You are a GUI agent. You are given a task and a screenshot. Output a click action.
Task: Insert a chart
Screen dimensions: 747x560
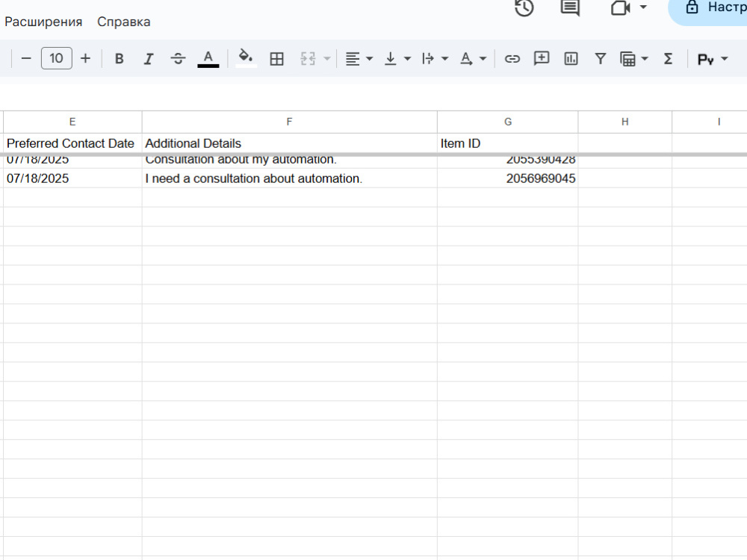point(571,58)
